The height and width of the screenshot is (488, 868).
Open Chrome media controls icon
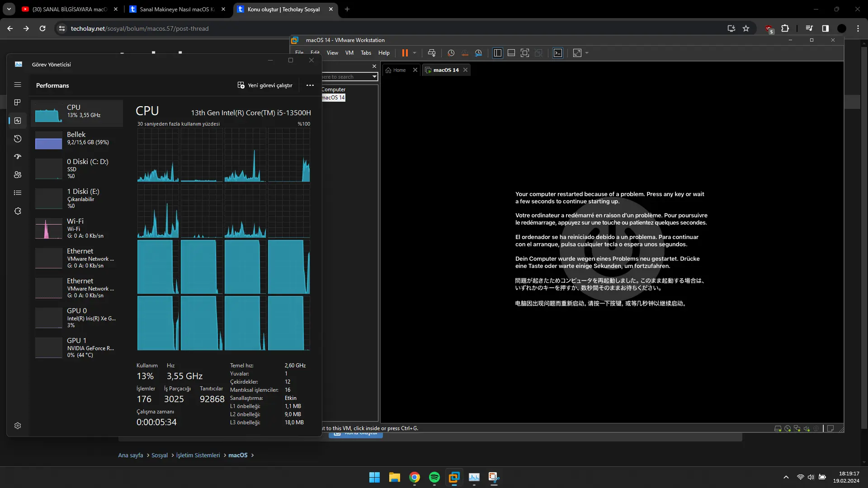[809, 28]
